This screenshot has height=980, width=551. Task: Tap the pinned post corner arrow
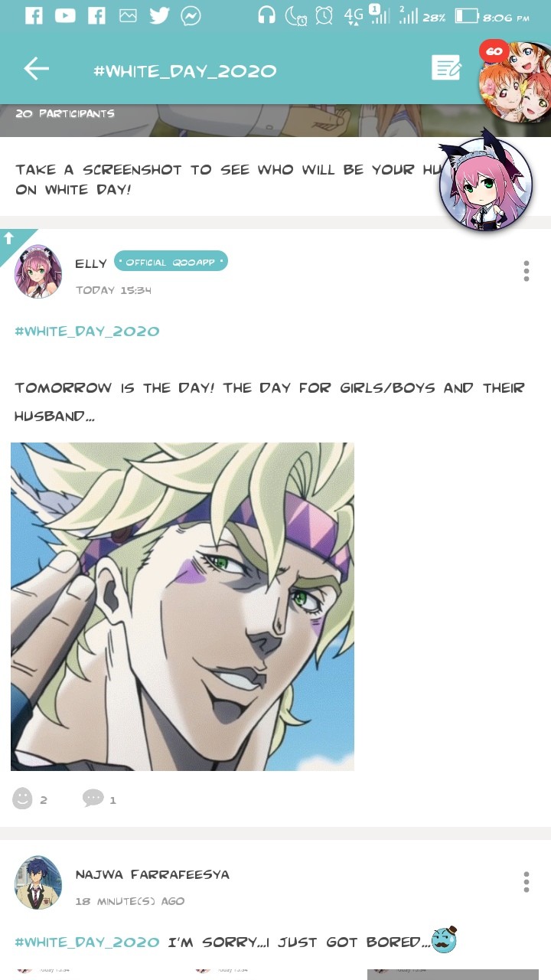11,239
